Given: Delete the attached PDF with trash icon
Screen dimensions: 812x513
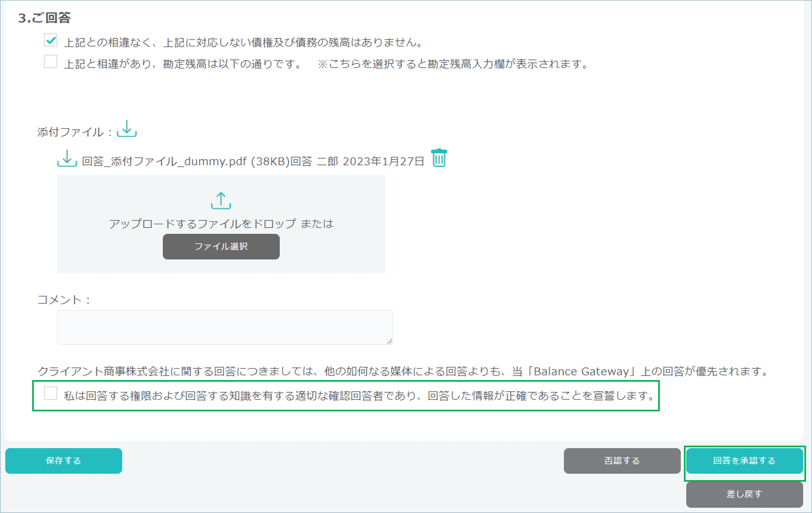Looking at the screenshot, I should pyautogui.click(x=439, y=158).
